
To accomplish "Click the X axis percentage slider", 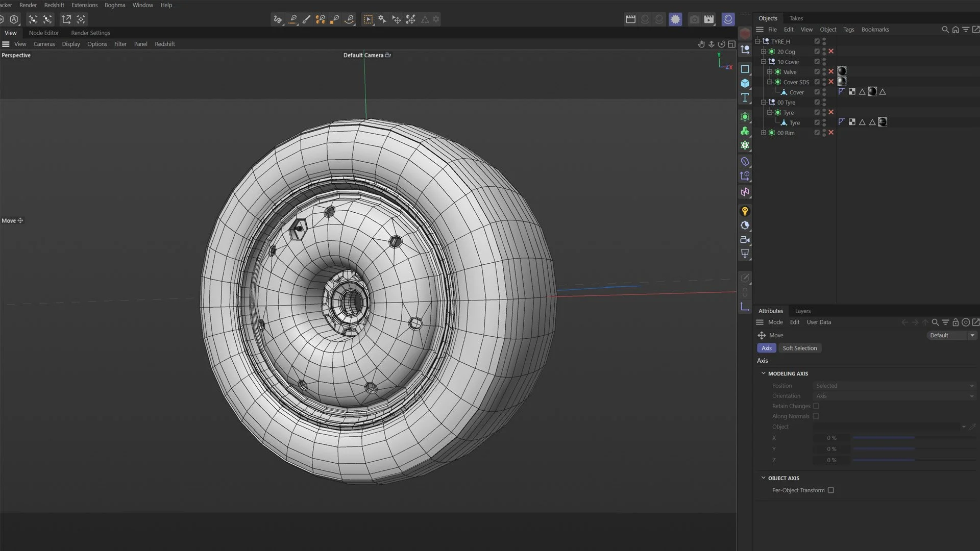I will pos(883,438).
